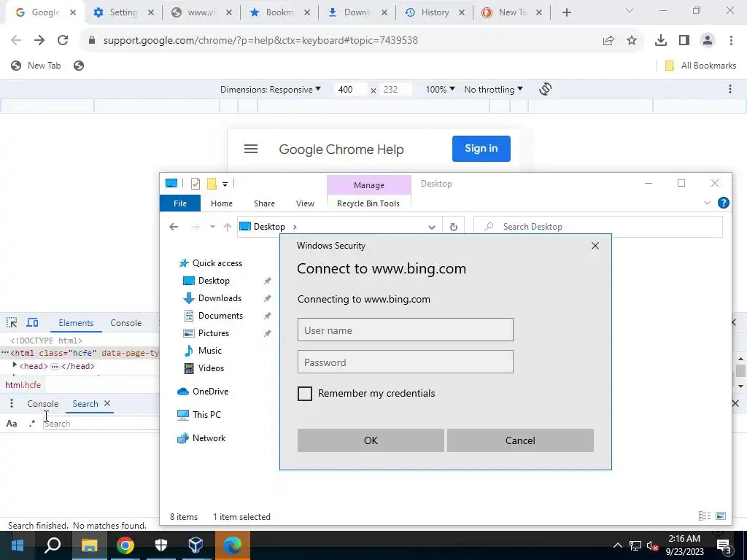This screenshot has width=747, height=560.
Task: Refresh the Desktop folder view
Action: click(454, 227)
